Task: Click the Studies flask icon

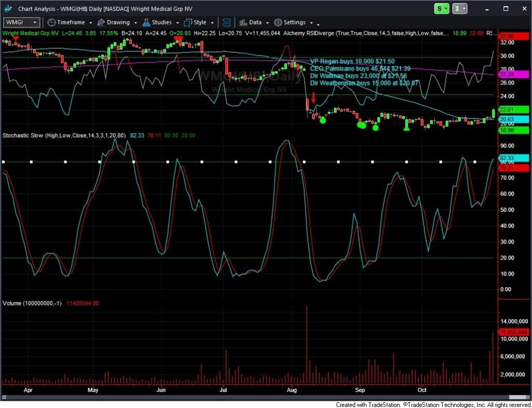Action: tap(146, 22)
